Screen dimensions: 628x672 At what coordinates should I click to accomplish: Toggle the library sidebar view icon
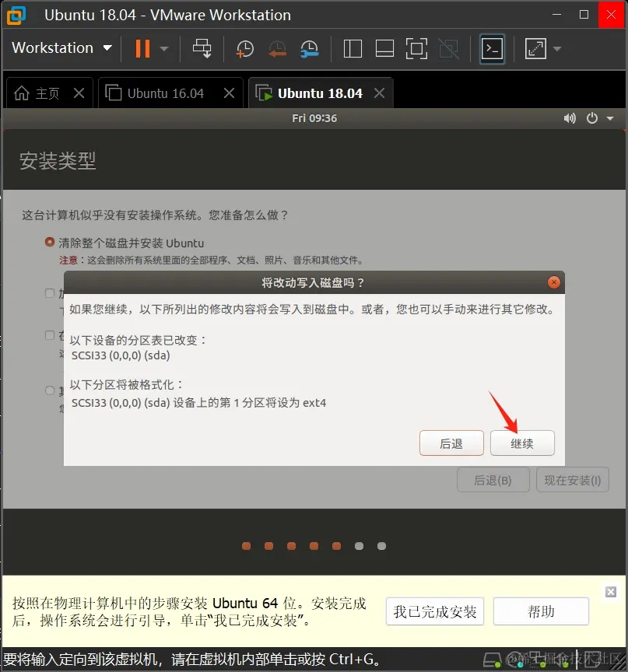coord(353,48)
